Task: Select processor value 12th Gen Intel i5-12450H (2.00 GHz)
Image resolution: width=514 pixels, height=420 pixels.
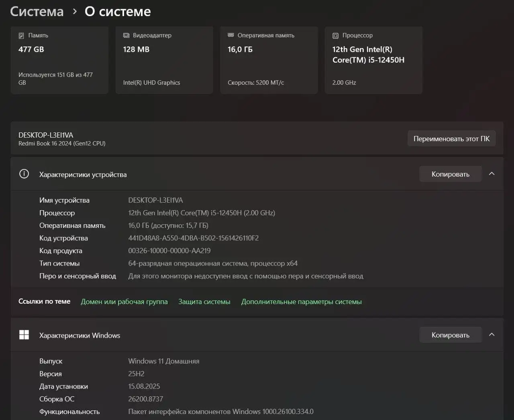Action: coord(202,213)
